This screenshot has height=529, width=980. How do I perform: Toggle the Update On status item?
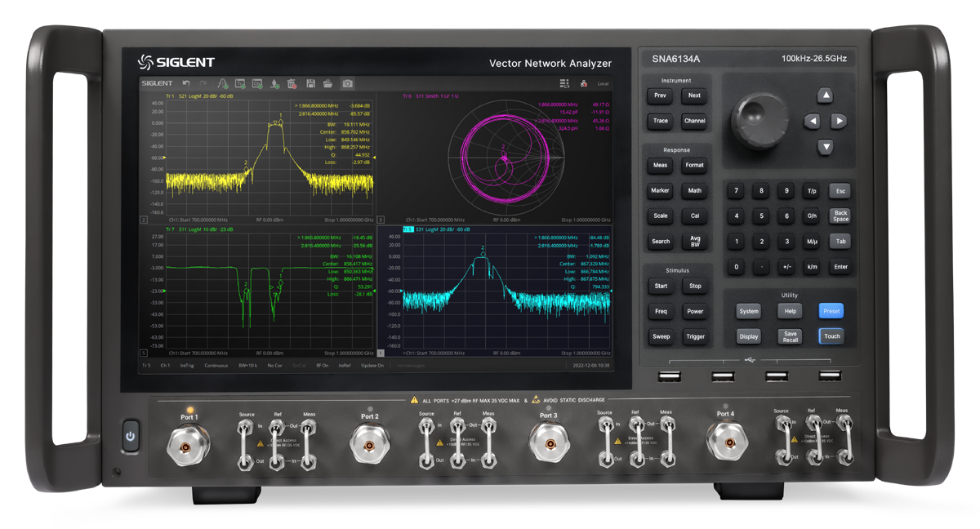[372, 366]
